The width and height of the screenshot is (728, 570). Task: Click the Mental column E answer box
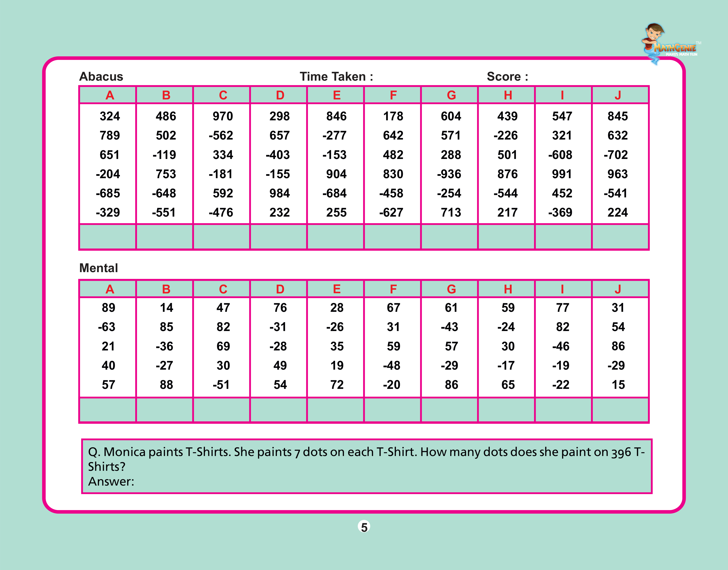[335, 410]
